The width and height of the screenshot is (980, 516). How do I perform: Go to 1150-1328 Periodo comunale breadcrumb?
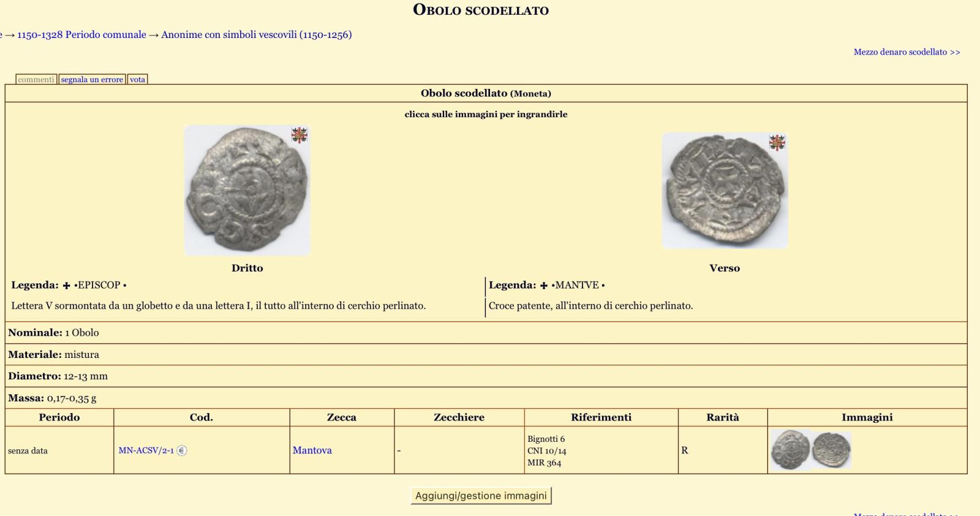(81, 35)
